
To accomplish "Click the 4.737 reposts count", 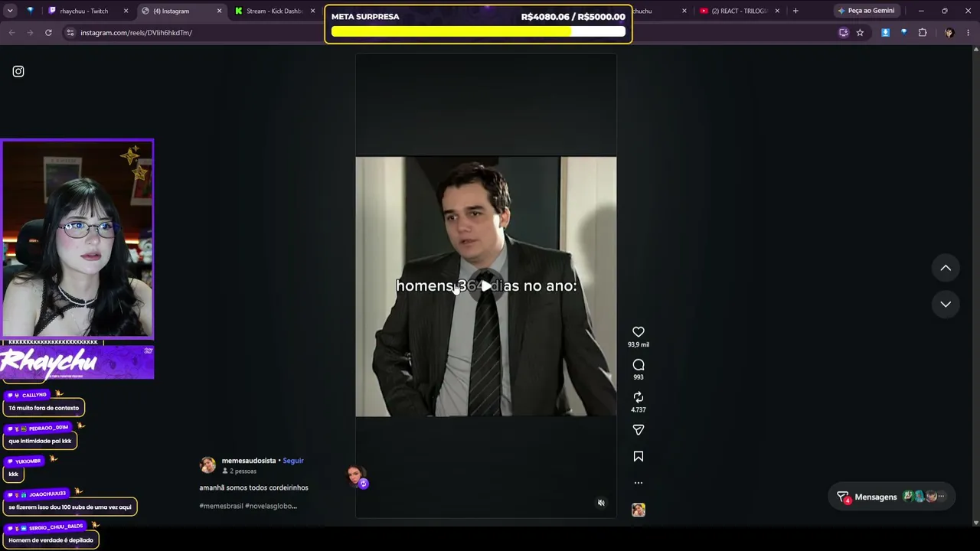I will coord(639,410).
